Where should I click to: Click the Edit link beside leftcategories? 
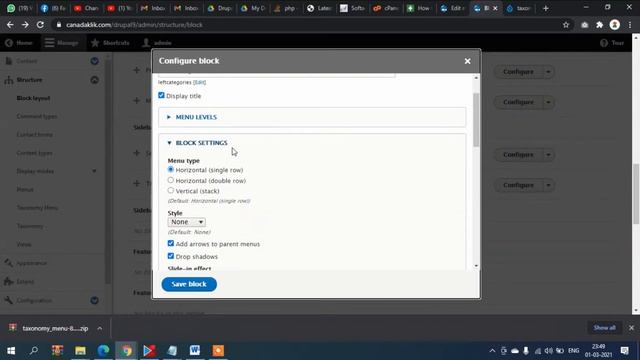click(x=199, y=82)
